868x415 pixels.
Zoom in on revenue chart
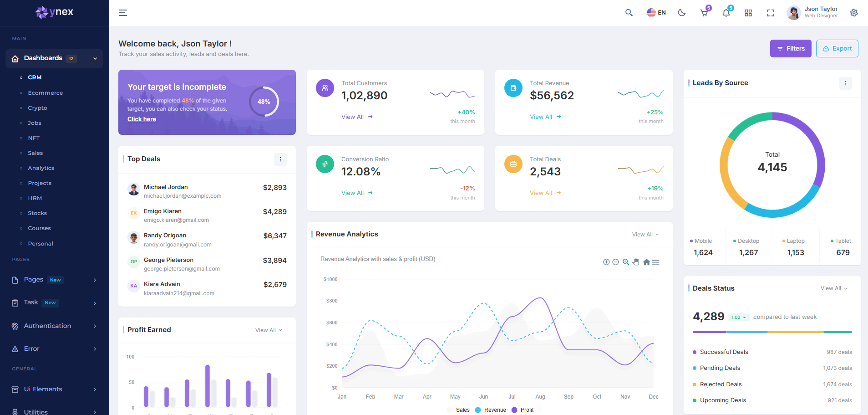pyautogui.click(x=606, y=262)
